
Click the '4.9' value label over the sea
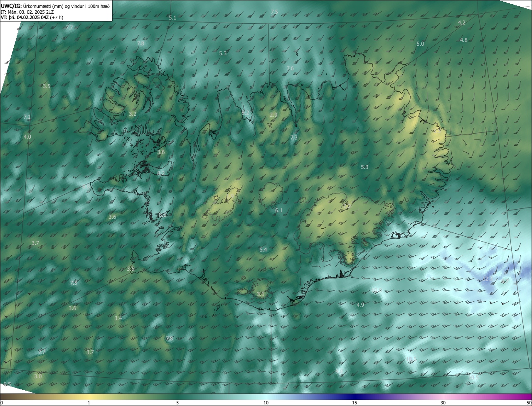click(360, 305)
